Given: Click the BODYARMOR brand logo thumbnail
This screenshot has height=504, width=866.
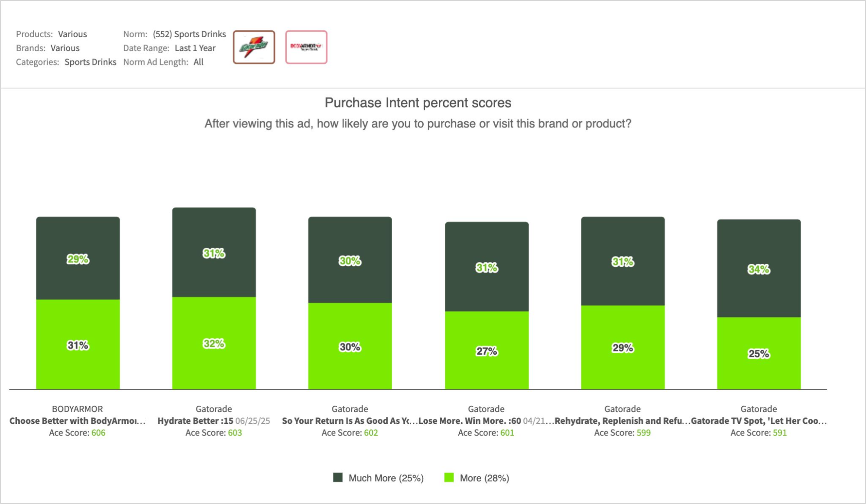Looking at the screenshot, I should [x=306, y=47].
